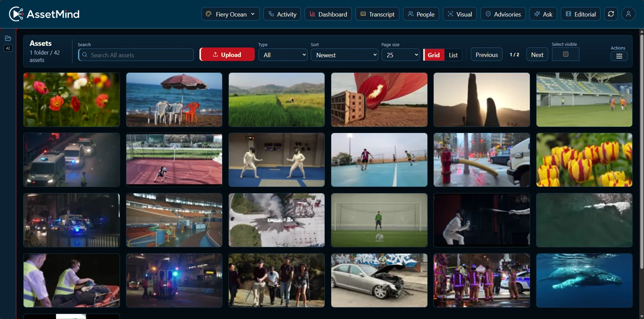Open the Advisories section
The image size is (644, 319).
[503, 14]
